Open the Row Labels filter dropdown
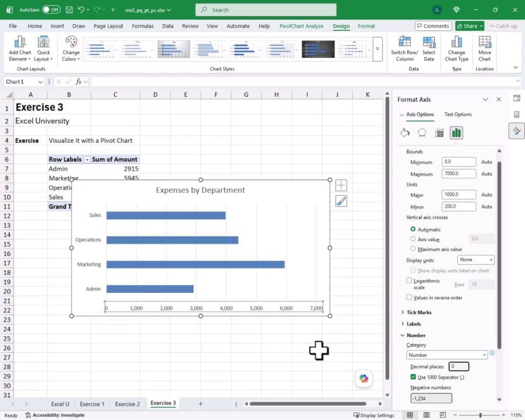Screen dimensions: 525x420 pos(87,160)
